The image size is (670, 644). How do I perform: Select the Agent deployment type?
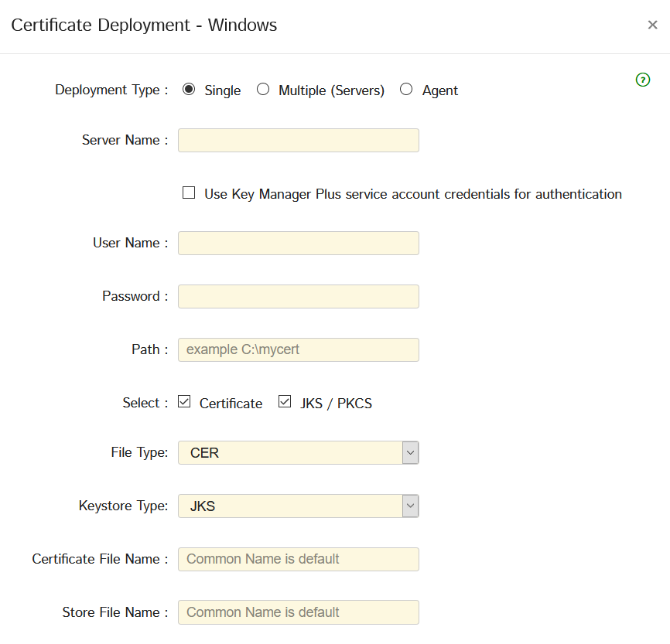406,90
